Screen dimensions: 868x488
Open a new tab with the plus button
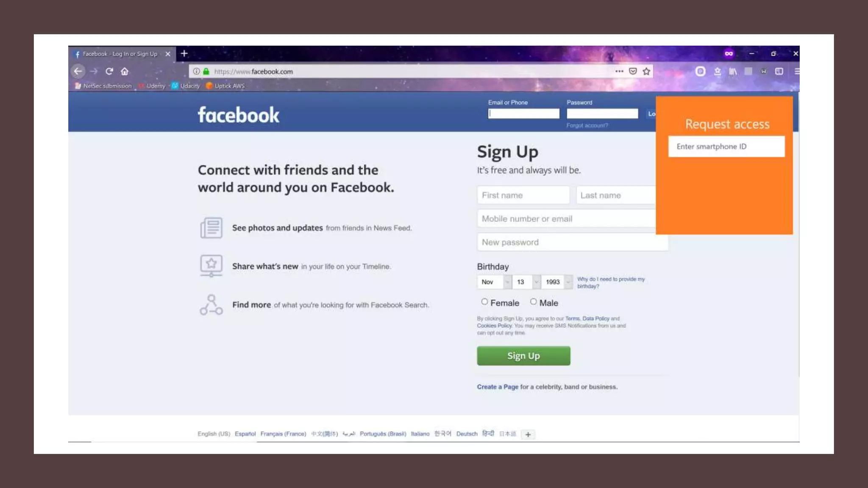(x=184, y=53)
